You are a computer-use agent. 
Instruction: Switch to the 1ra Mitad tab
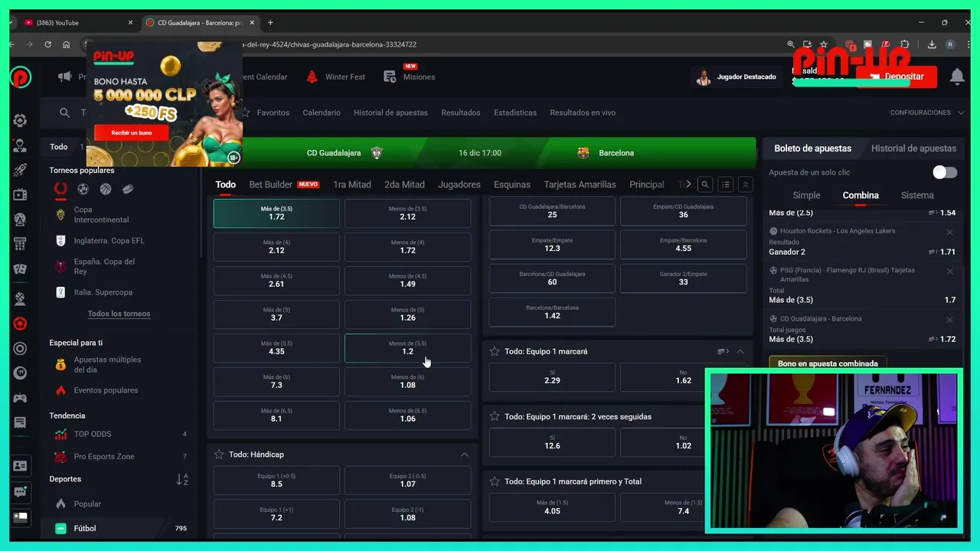click(x=352, y=184)
